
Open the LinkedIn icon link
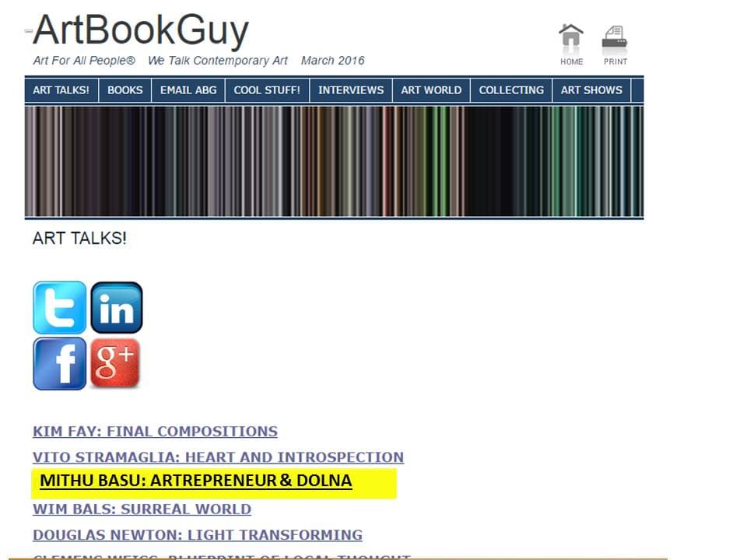(117, 308)
